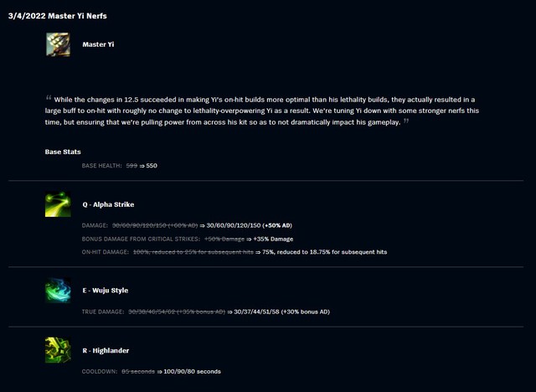Select the Master Yi champion name heading
This screenshot has width=536, height=392.
click(x=98, y=44)
